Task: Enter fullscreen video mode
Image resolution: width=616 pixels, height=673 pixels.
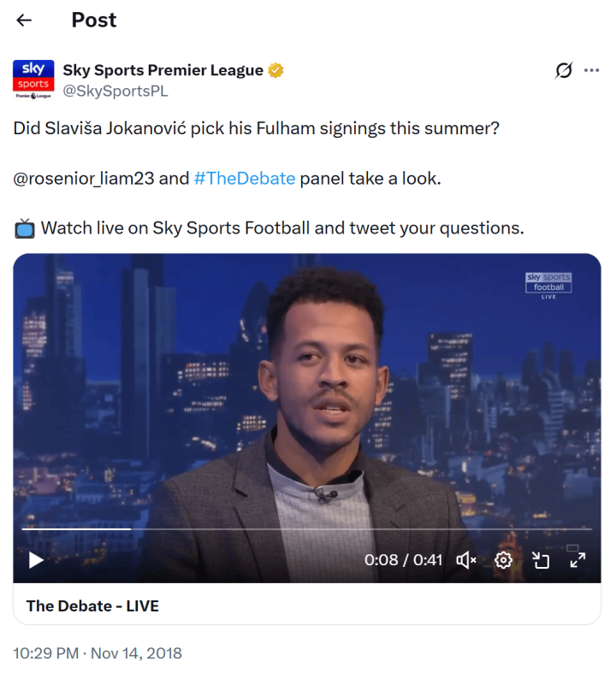Action: (x=577, y=560)
